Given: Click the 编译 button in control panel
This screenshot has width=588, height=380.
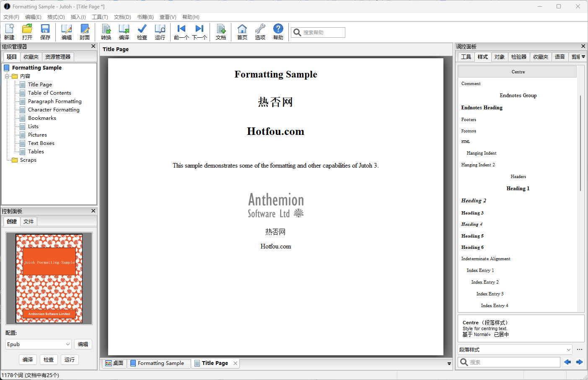Looking at the screenshot, I should [x=28, y=360].
